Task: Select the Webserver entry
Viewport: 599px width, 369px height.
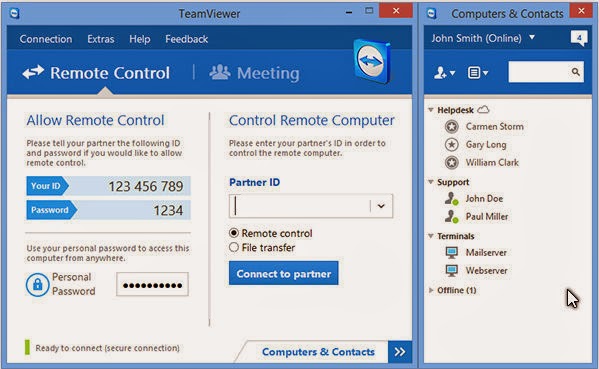Action: pos(486,270)
